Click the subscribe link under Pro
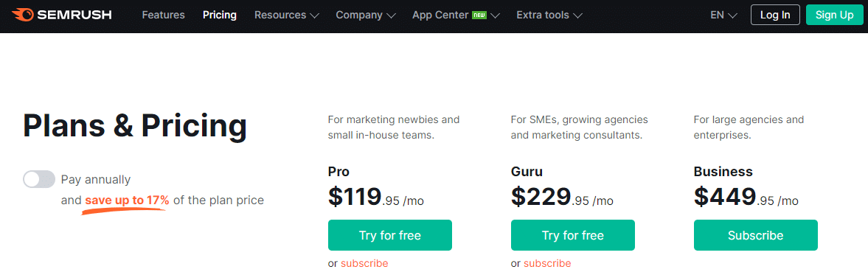This screenshot has width=868, height=272. click(364, 263)
